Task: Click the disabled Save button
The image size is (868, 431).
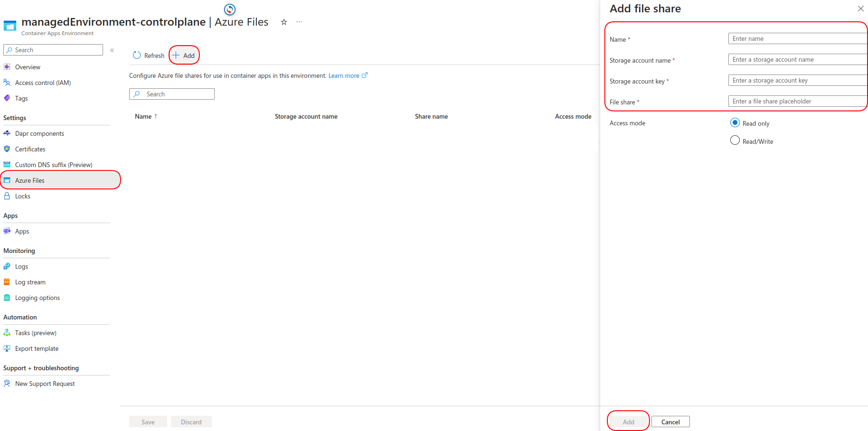Action: pyautogui.click(x=148, y=422)
